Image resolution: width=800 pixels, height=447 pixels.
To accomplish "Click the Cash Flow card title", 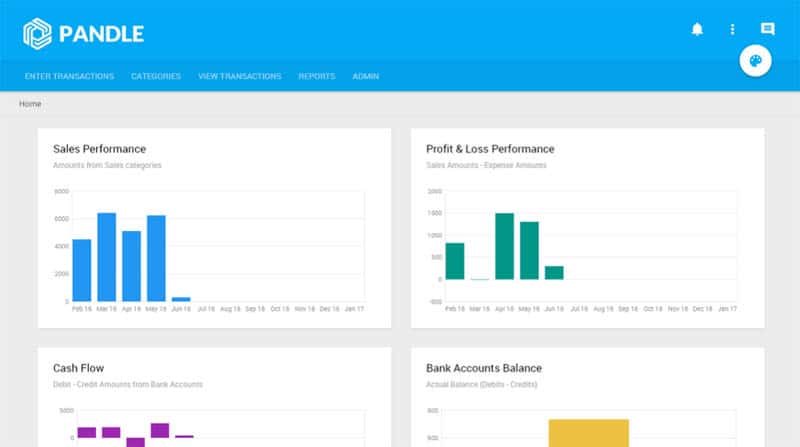I will coord(78,368).
